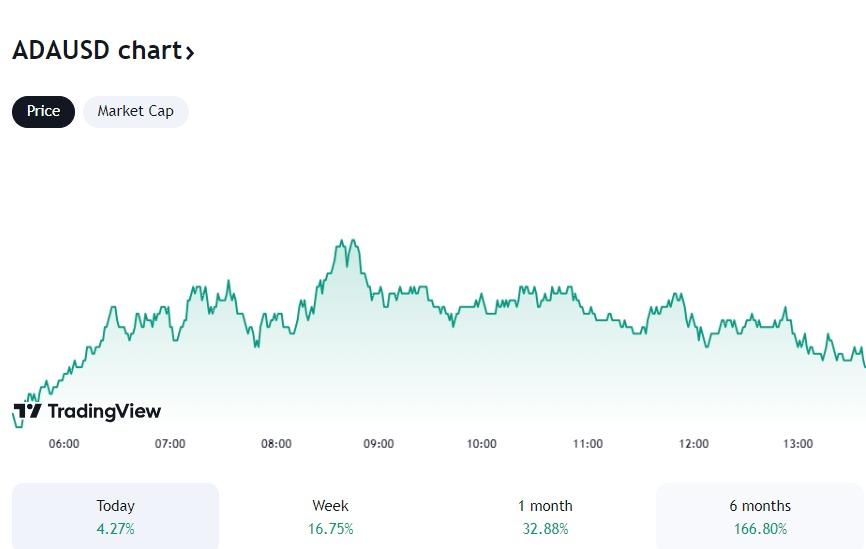This screenshot has height=549, width=866.
Task: Click the highest peak of the price line
Action: pos(342,241)
